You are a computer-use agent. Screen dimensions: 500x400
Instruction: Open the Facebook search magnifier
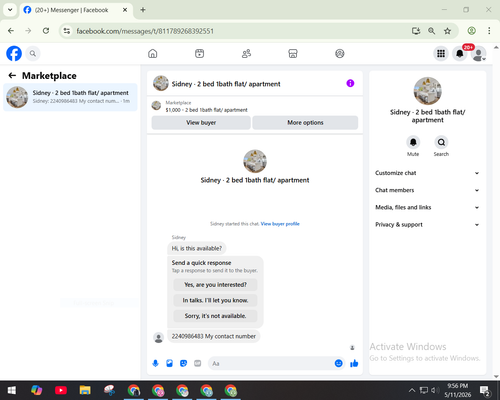click(33, 53)
